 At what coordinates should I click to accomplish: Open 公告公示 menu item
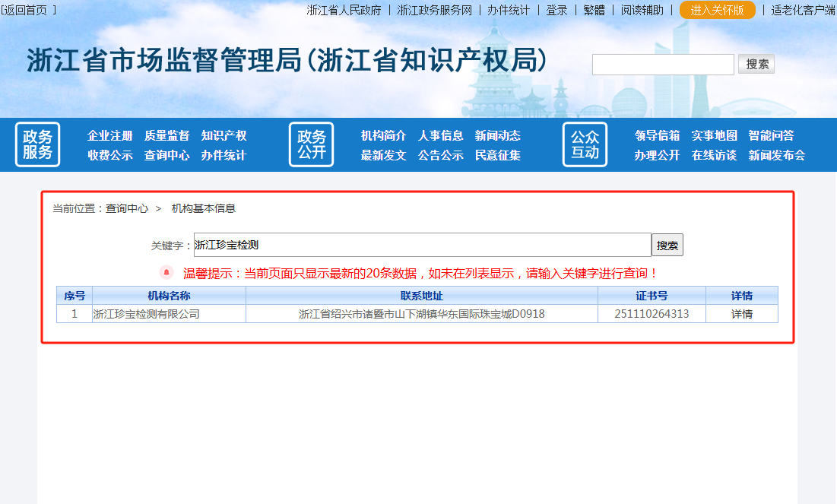(441, 155)
